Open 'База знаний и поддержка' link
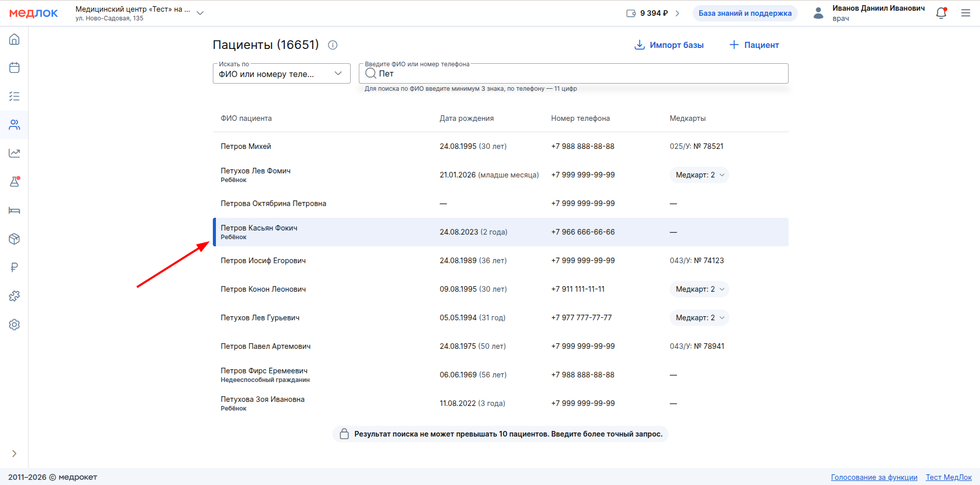 tap(745, 13)
